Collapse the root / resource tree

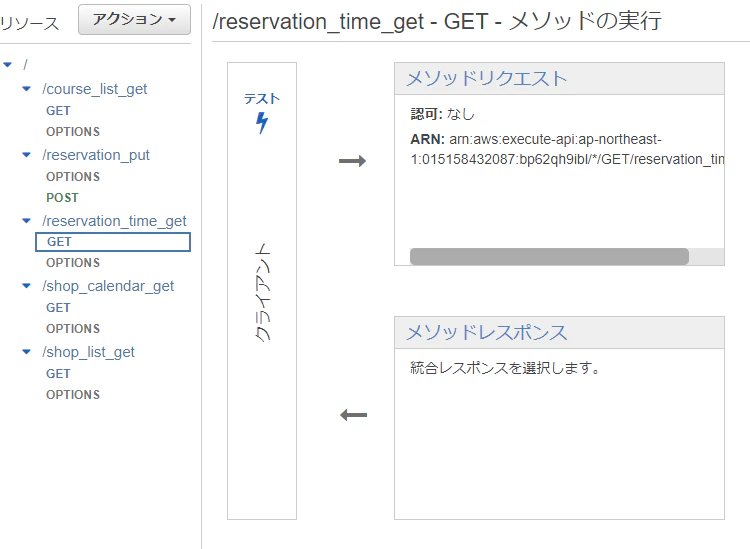[8, 64]
